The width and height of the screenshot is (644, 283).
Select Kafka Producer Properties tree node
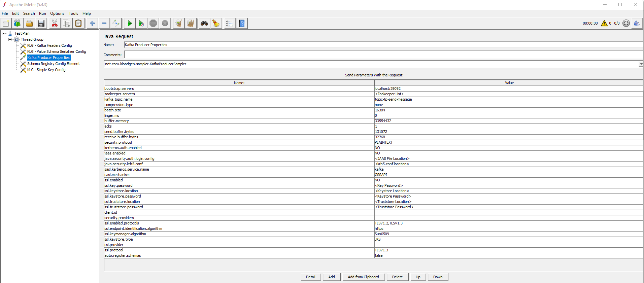coord(48,58)
